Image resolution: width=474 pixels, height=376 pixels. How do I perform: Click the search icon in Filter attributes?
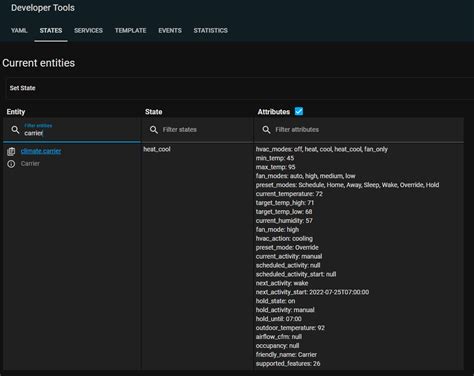click(x=266, y=130)
